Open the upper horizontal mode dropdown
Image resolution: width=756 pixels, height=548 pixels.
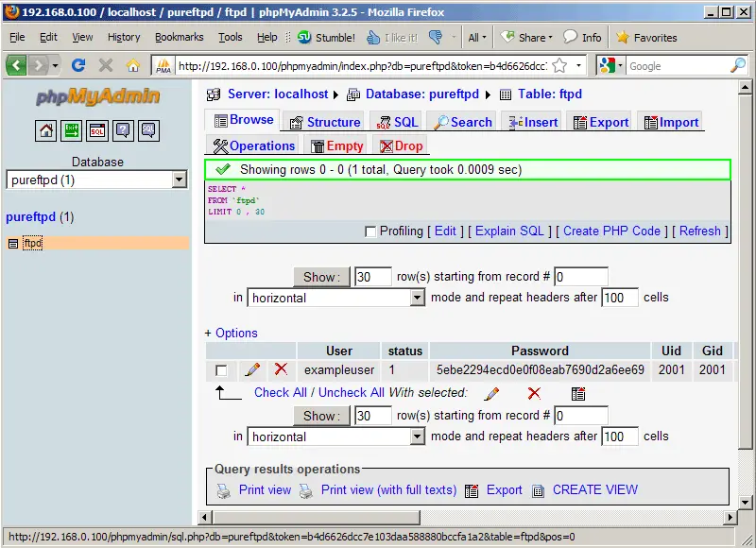pyautogui.click(x=418, y=298)
